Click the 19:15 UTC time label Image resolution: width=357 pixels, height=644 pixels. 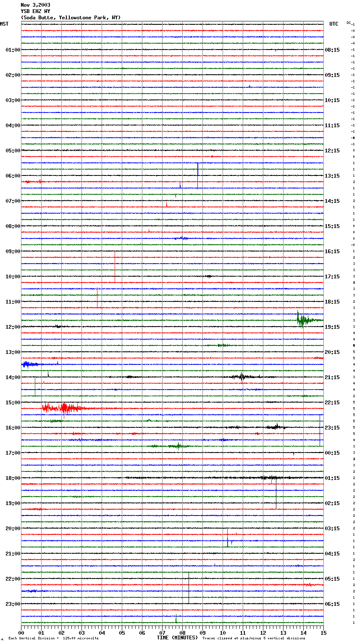332,327
